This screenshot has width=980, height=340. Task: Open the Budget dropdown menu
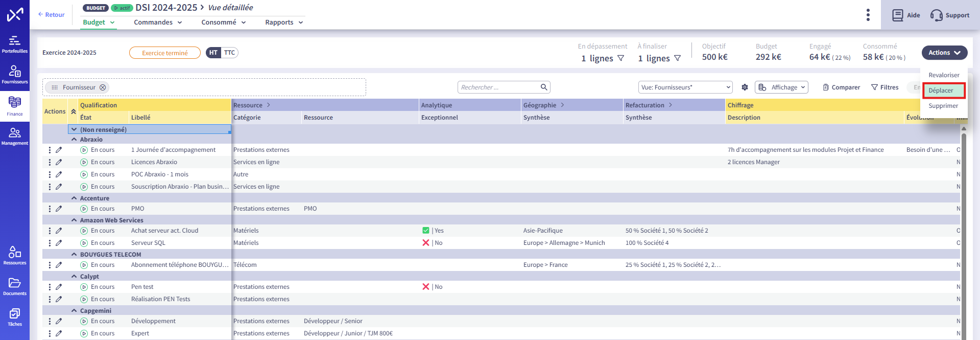99,22
